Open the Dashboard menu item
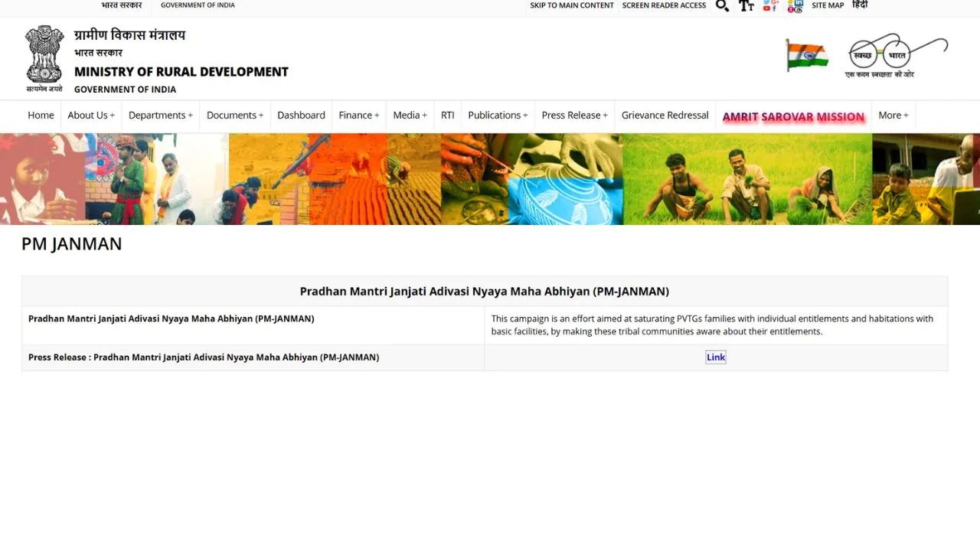This screenshot has height=551, width=980. (301, 116)
